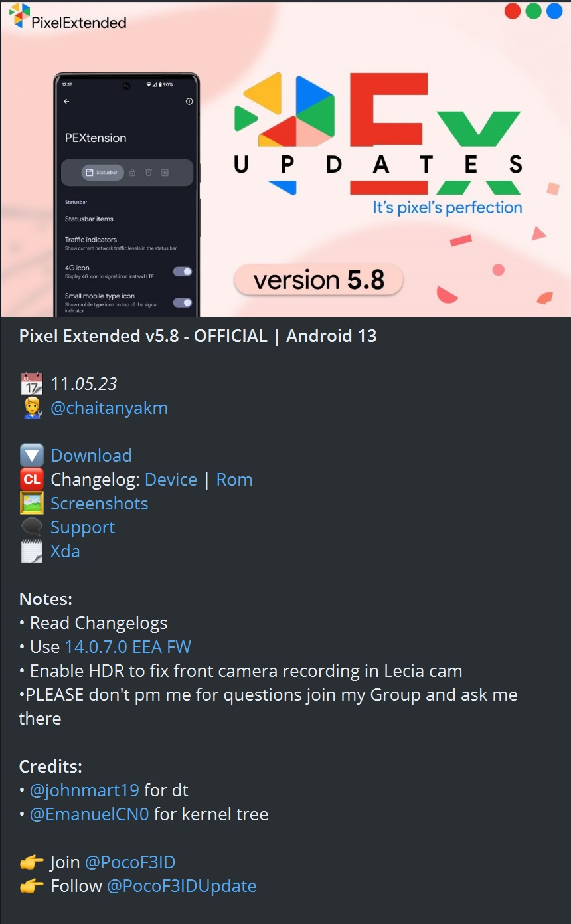
Task: Open the 14.0.7.0 EEA FW link
Action: [128, 647]
